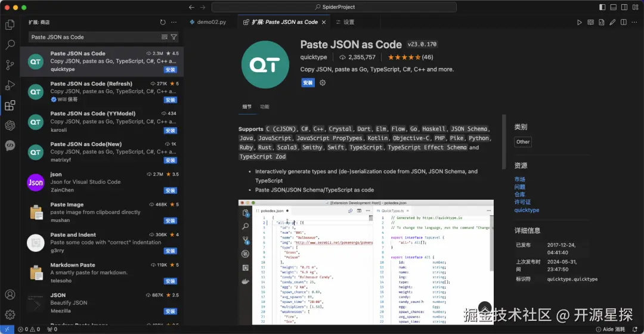Install Paste JSON as Code (Refresh) extension
The height and width of the screenshot is (334, 644).
point(170,100)
